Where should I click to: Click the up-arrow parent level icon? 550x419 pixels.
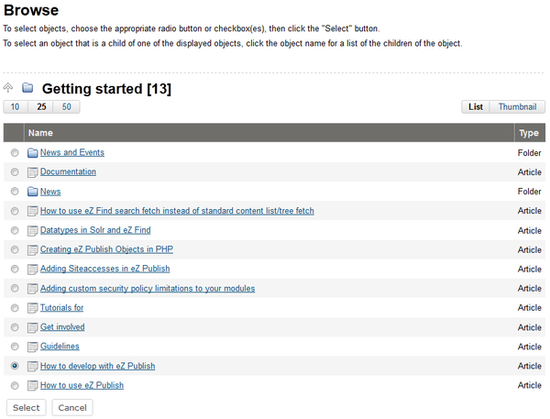(8, 88)
